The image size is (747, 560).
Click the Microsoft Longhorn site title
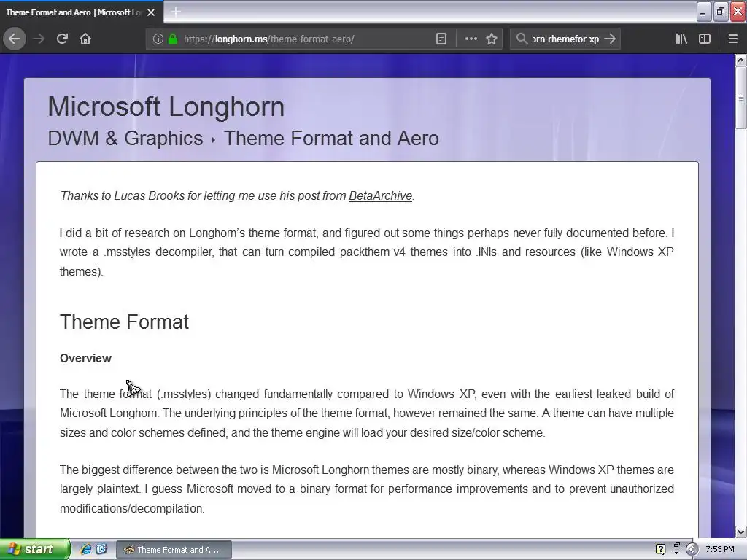coord(166,106)
